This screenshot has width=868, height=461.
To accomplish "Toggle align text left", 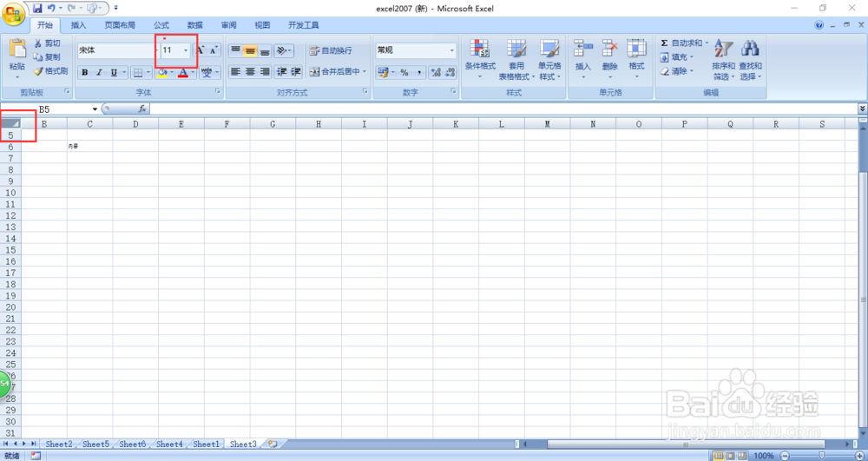I will (x=236, y=72).
